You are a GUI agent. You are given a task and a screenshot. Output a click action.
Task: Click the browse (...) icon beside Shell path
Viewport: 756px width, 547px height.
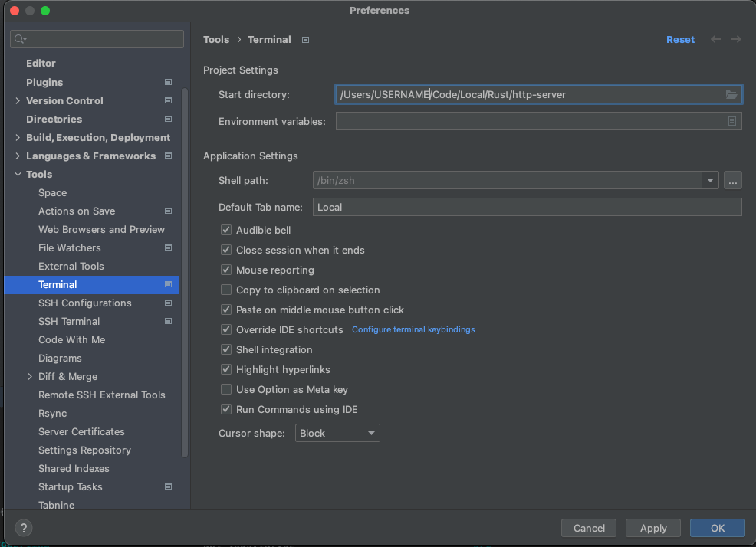(732, 179)
